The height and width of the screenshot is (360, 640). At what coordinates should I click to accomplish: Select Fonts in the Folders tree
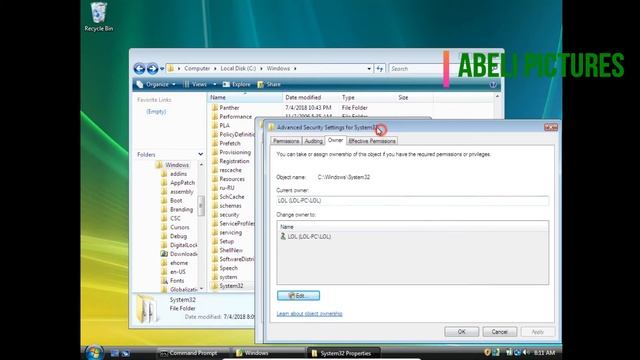(x=173, y=281)
